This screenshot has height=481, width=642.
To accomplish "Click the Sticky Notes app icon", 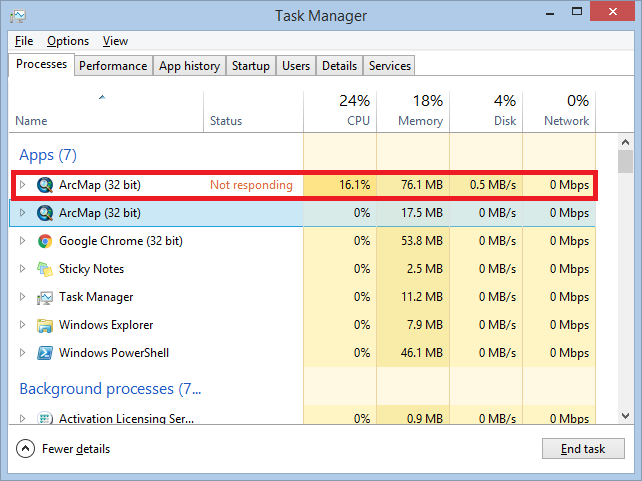I will pyautogui.click(x=45, y=269).
